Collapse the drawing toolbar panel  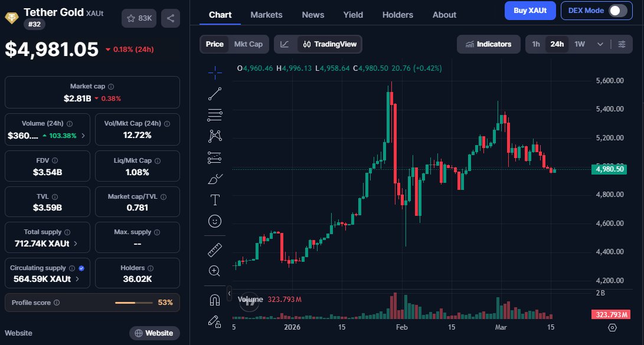click(x=229, y=293)
